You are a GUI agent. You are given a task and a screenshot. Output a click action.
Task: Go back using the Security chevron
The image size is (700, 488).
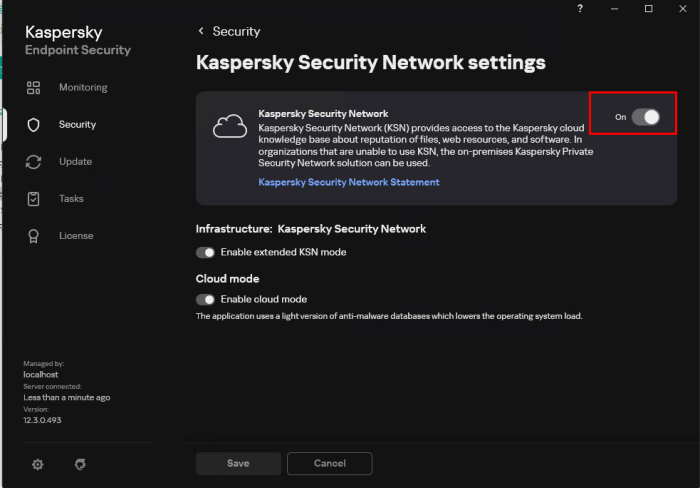[x=201, y=31]
